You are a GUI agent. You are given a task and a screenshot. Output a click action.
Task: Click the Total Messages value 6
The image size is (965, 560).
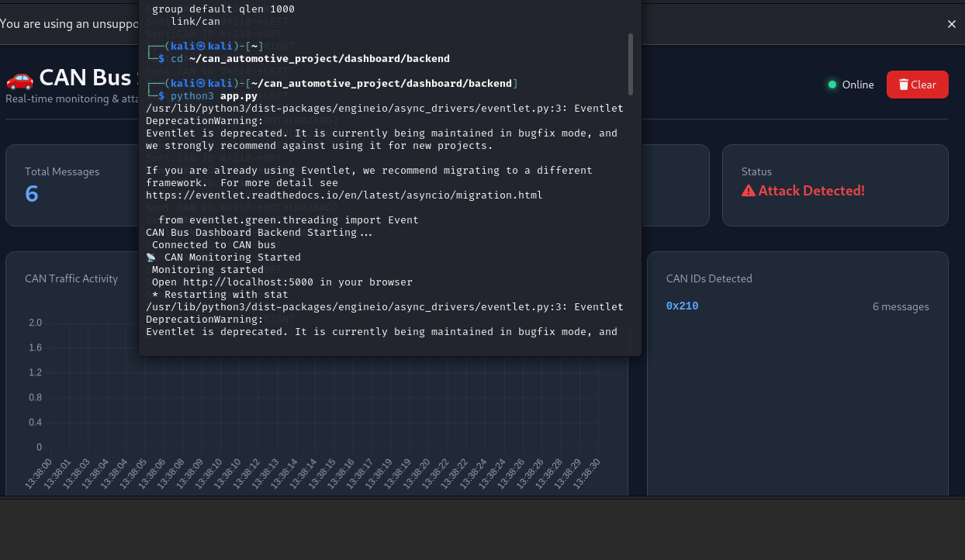32,193
